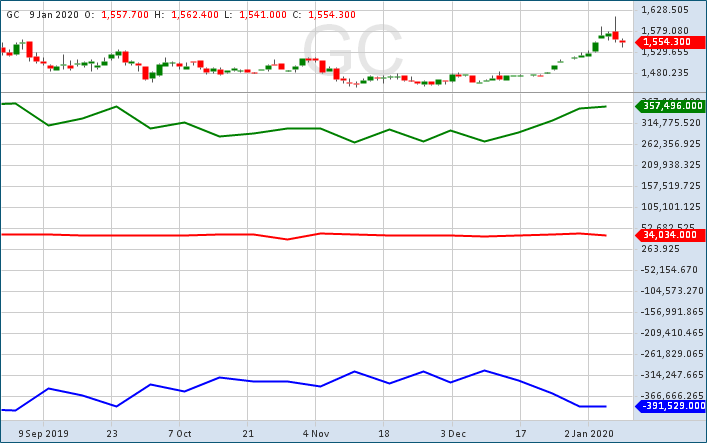This screenshot has width=707, height=443.
Task: Click the 17 date label after 3 Dec
Action: coord(521,434)
